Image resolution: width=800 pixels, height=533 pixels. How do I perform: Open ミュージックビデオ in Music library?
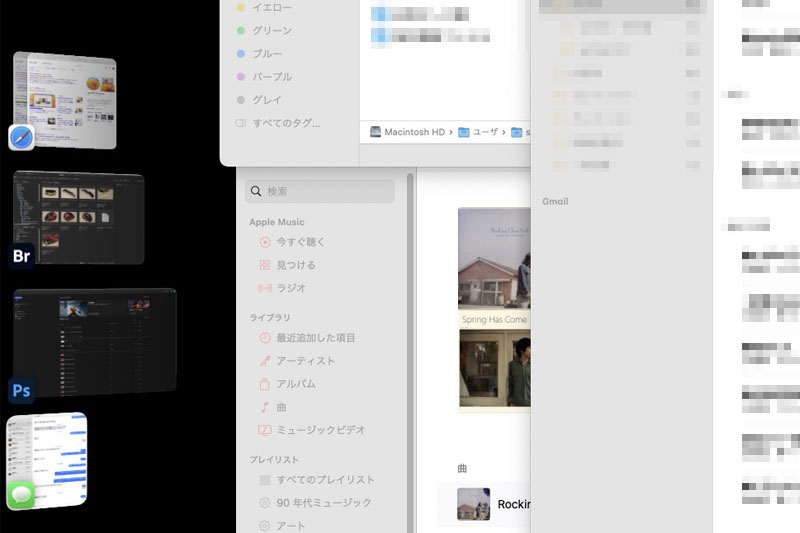click(312, 430)
